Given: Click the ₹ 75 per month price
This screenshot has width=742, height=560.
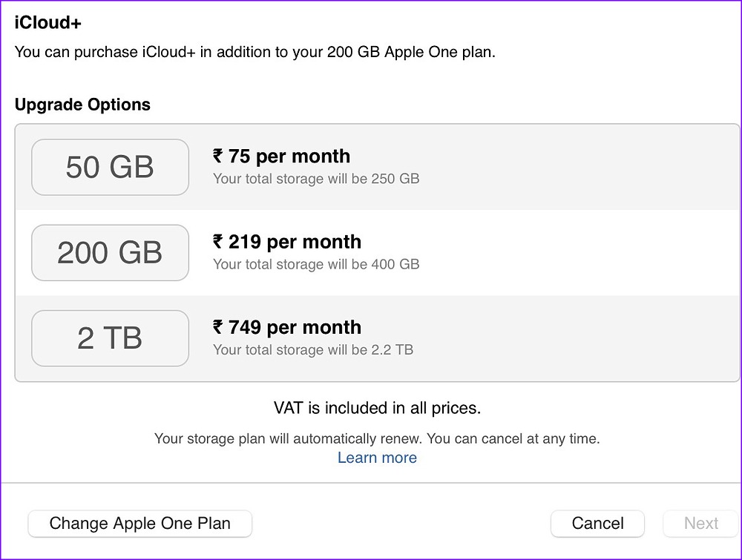Looking at the screenshot, I should coord(281,157).
